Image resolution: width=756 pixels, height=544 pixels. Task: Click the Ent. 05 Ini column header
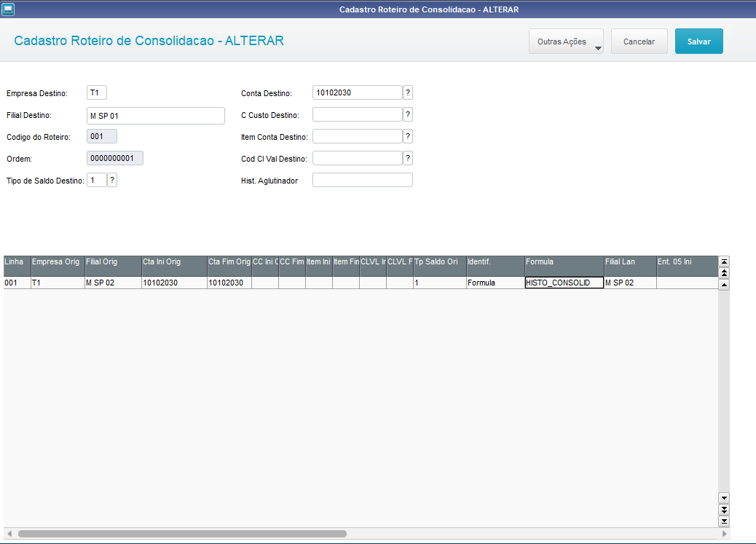tap(687, 266)
